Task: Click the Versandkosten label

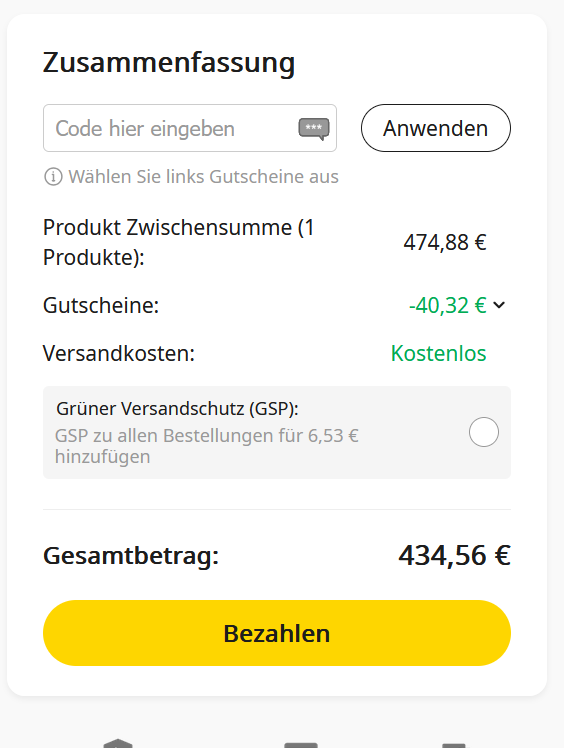Action: pyautogui.click(x=119, y=353)
